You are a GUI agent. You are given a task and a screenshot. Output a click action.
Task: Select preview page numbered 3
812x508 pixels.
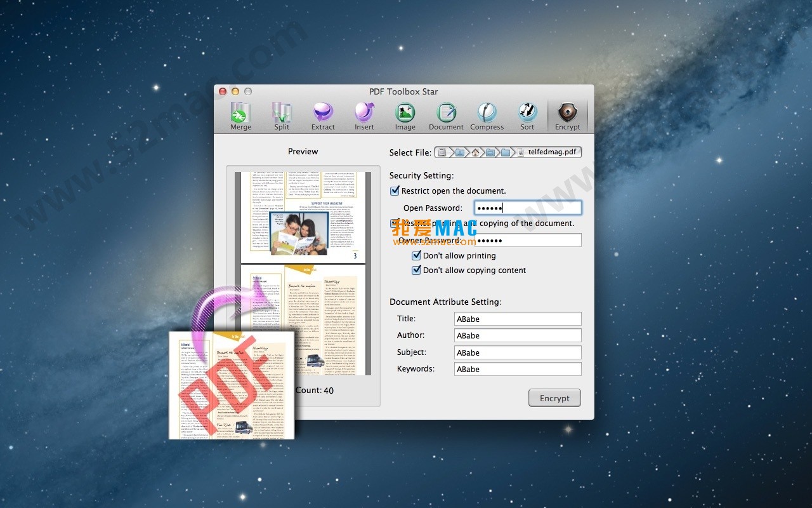tap(303, 217)
